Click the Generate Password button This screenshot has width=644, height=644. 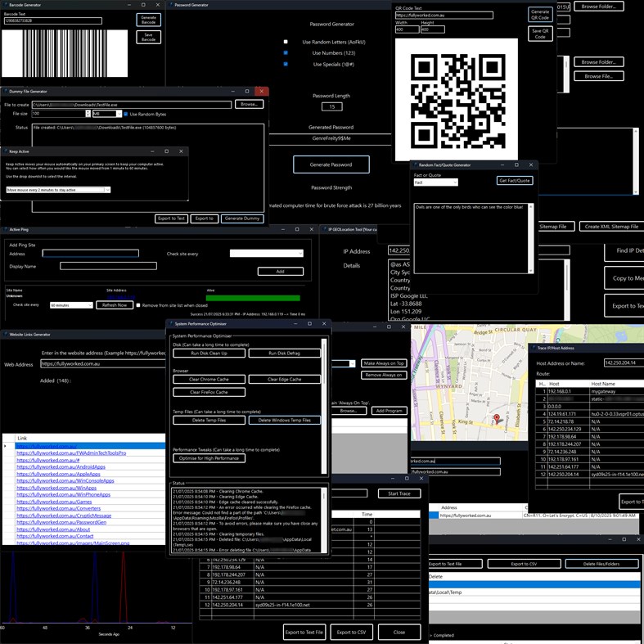[x=331, y=164]
